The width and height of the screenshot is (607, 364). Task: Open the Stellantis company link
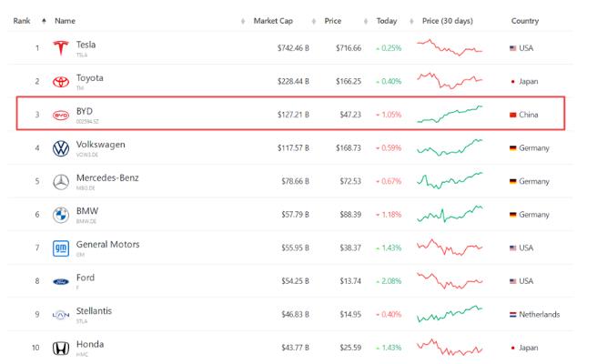tap(95, 311)
